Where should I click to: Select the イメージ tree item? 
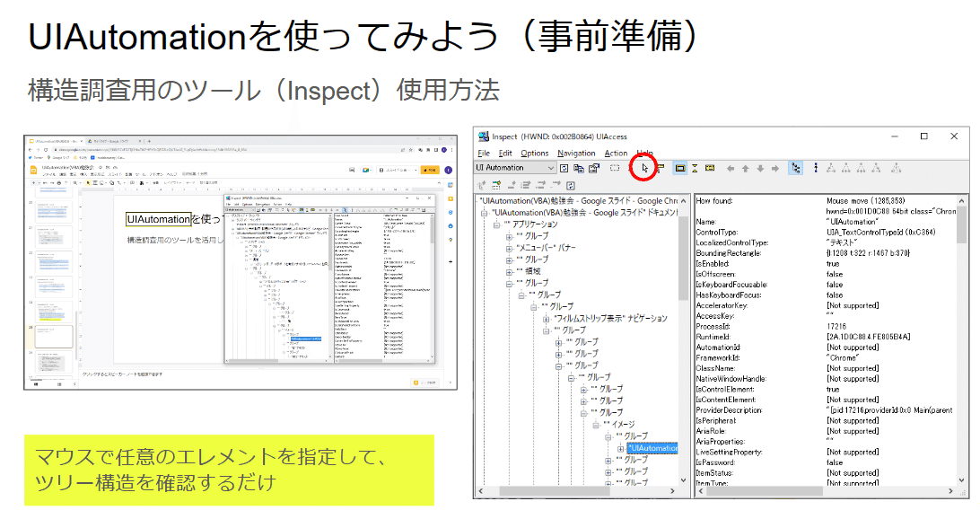(619, 425)
